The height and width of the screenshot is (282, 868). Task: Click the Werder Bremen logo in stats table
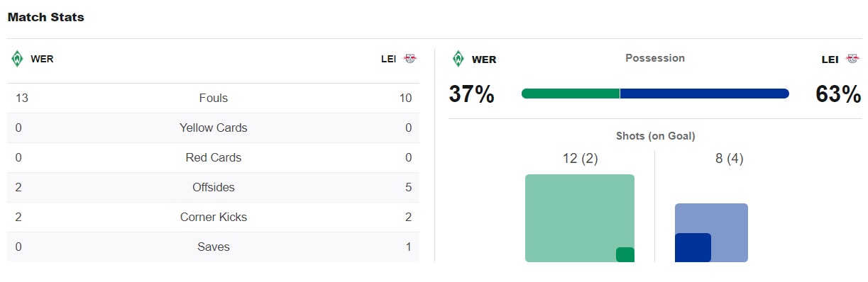click(x=17, y=59)
